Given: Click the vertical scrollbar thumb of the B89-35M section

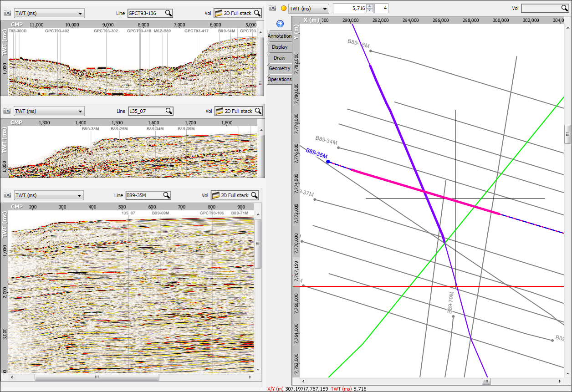Looking at the screenshot, I should pyautogui.click(x=258, y=244).
